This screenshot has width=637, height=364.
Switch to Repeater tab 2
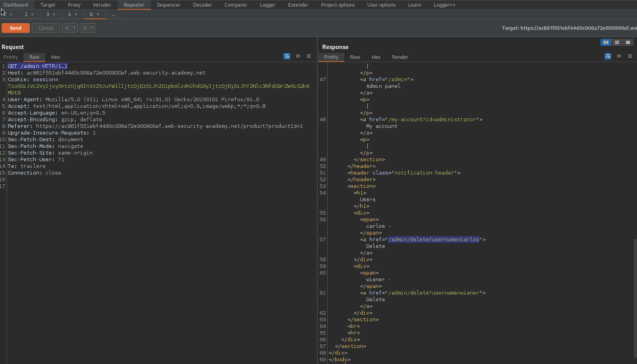point(26,15)
